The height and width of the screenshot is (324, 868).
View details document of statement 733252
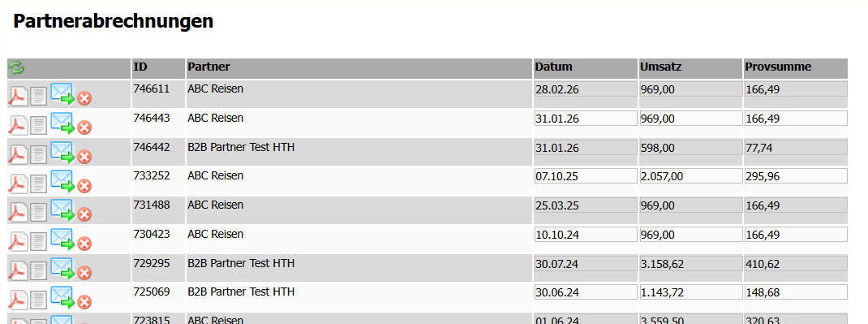click(38, 184)
